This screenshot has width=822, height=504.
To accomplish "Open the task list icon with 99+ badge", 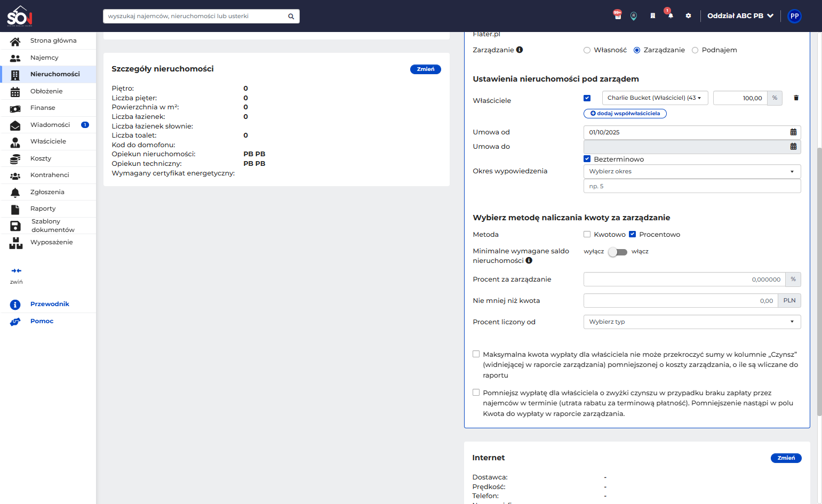I will click(x=618, y=15).
